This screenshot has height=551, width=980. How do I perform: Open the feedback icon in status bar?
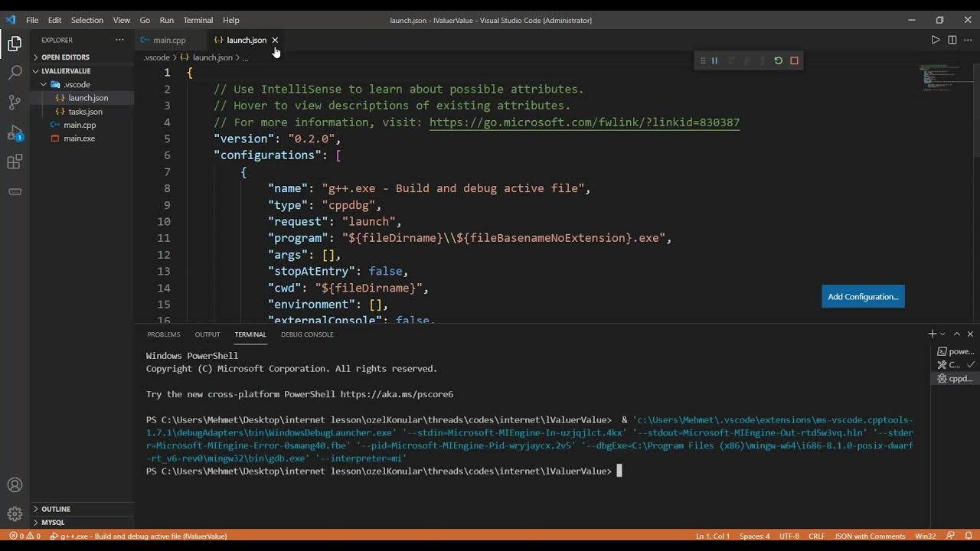pos(950,536)
